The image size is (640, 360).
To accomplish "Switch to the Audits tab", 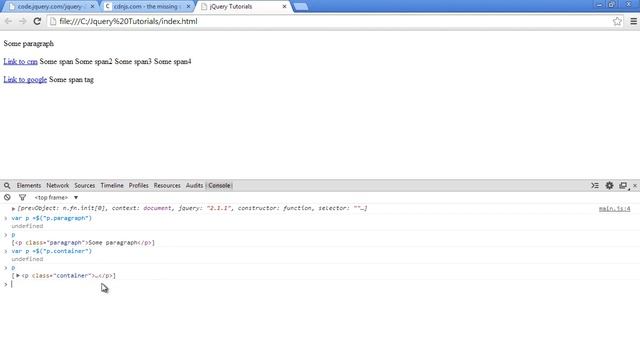I will click(x=194, y=185).
